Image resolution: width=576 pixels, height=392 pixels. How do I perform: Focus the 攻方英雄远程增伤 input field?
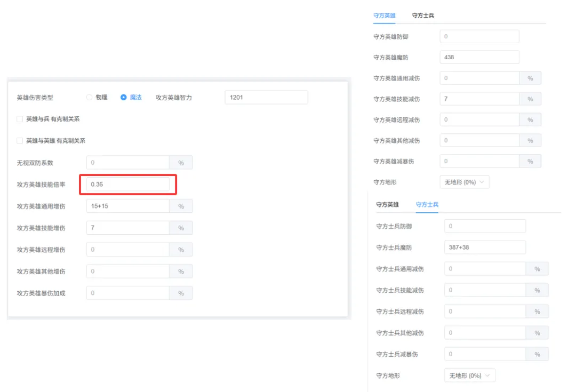pyautogui.click(x=128, y=250)
